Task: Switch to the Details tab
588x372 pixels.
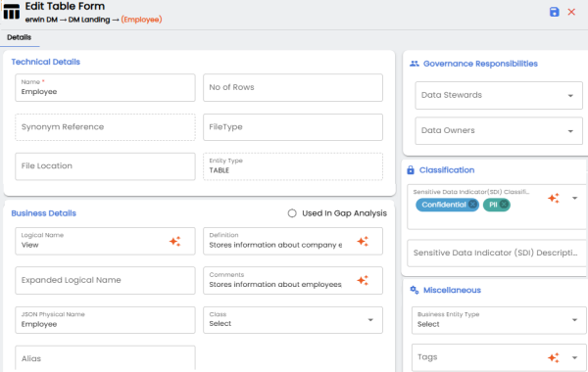Action: pyautogui.click(x=20, y=37)
